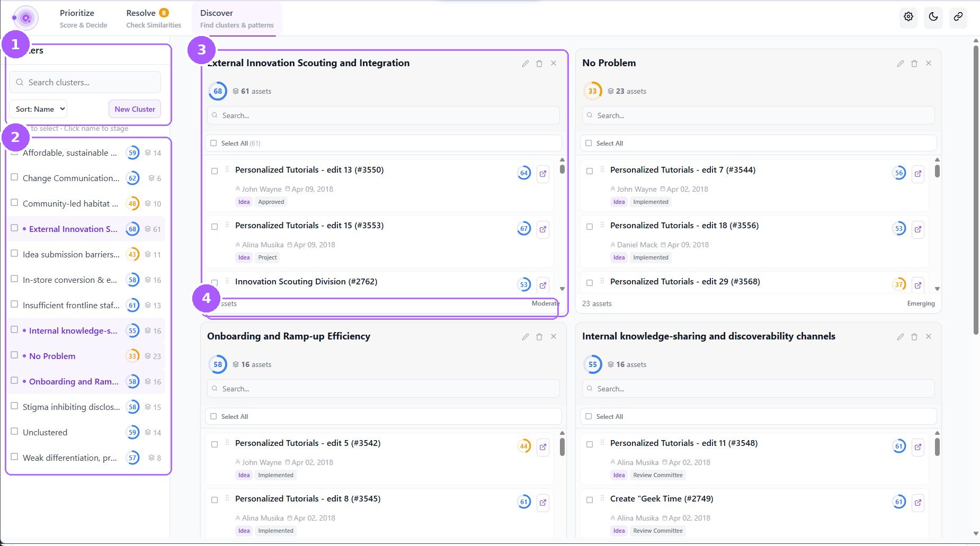980x546 pixels.
Task: Check Personalized Tutorials - edit 11 (#3548)
Action: coord(590,444)
